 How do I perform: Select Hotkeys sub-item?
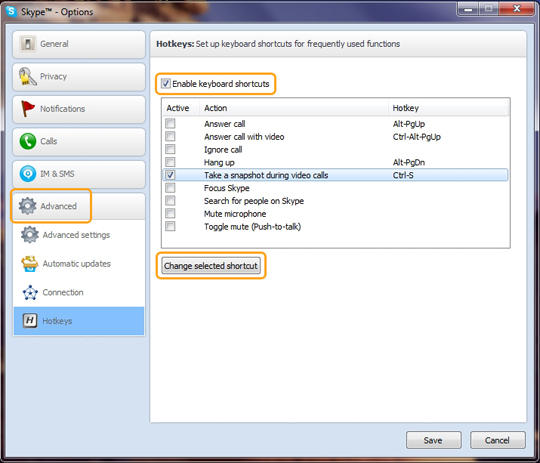click(x=79, y=321)
